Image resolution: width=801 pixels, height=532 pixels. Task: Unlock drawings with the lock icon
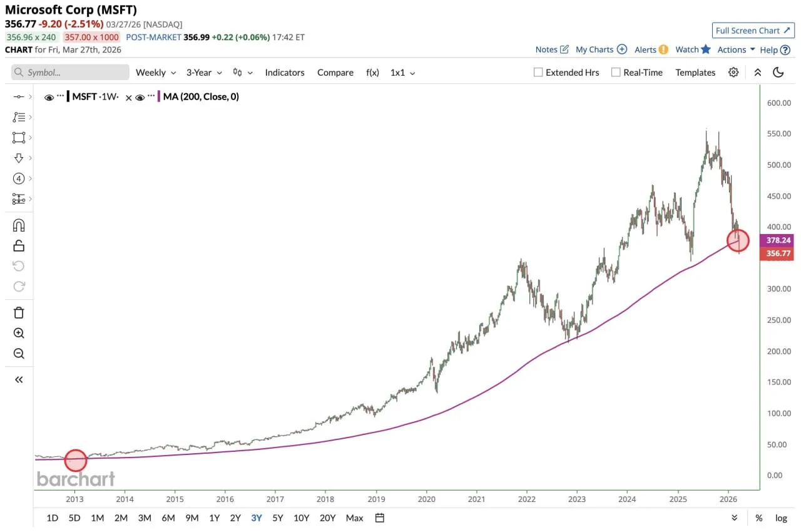tap(19, 244)
